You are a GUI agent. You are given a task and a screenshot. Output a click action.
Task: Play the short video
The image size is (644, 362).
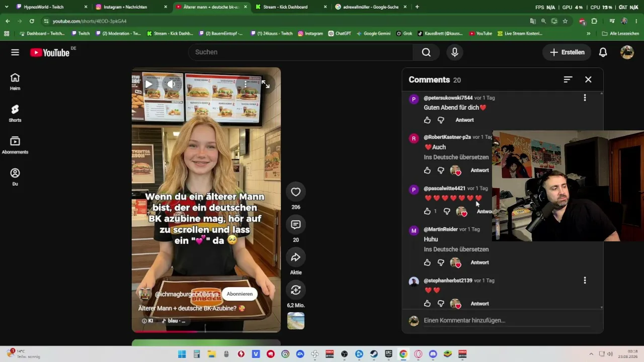(149, 84)
